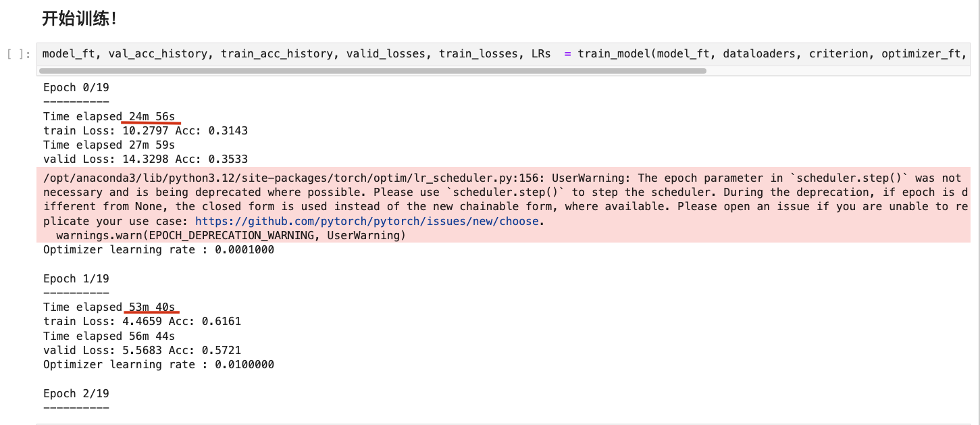Image resolution: width=980 pixels, height=425 pixels.
Task: Click the lr_scheduler.py UserWarning path text
Action: (294, 178)
